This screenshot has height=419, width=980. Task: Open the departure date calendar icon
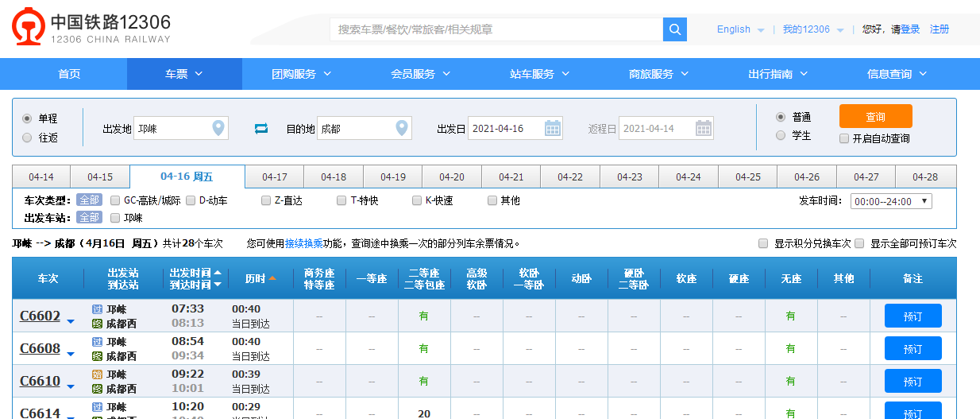(553, 128)
